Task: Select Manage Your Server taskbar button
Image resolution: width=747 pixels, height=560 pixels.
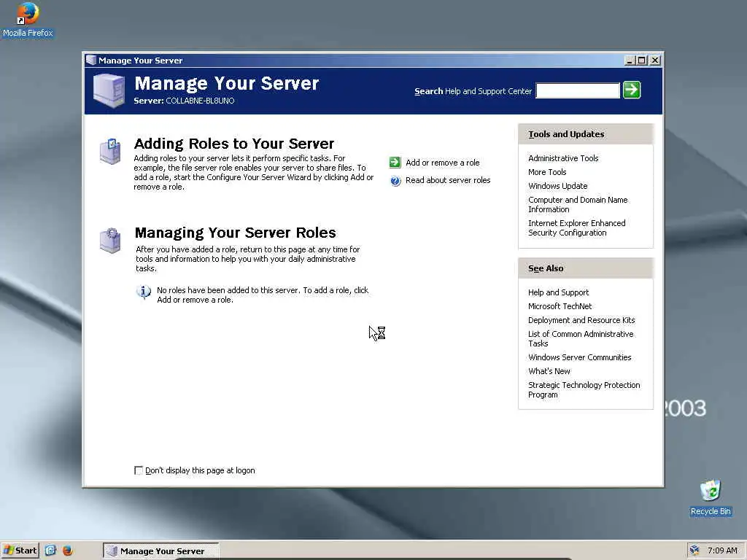Action: [161, 551]
